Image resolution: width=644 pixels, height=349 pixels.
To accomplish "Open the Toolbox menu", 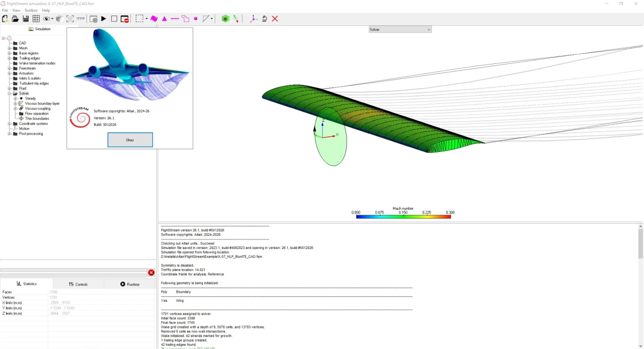I will (x=31, y=10).
